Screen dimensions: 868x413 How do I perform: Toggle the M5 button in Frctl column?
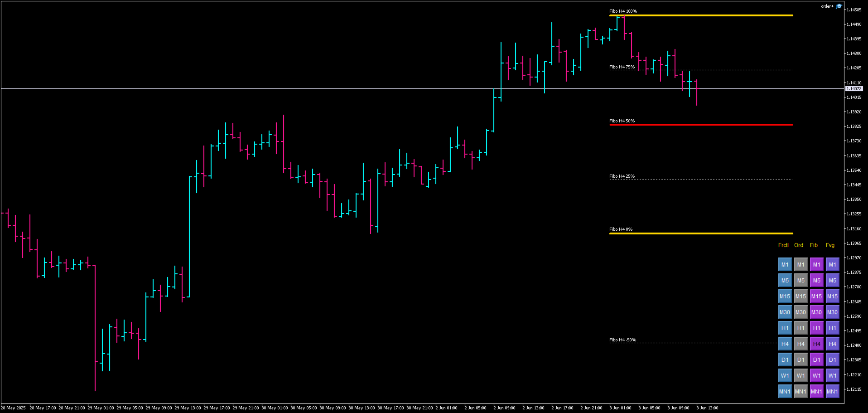coord(785,281)
